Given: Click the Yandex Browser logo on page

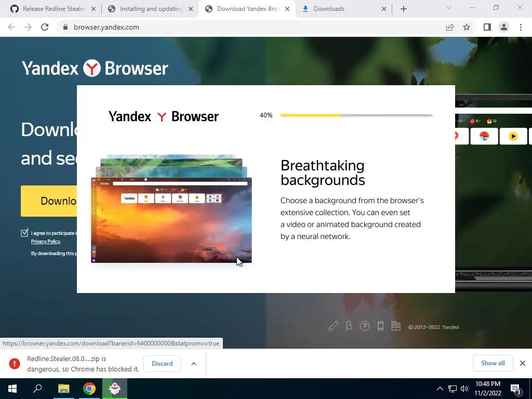Looking at the screenshot, I should click(x=95, y=68).
